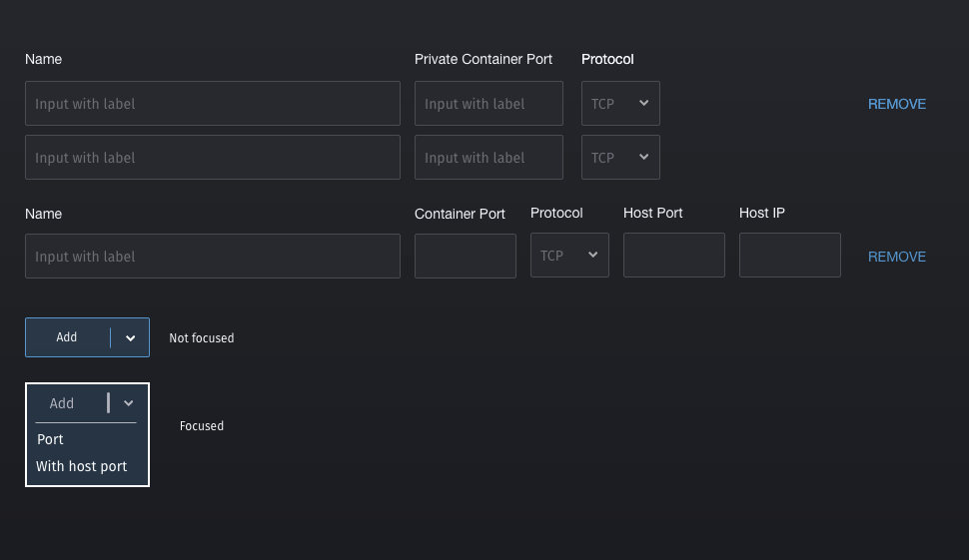The image size is (969, 560).
Task: Click the first Private Container Port input
Action: pyautogui.click(x=488, y=104)
